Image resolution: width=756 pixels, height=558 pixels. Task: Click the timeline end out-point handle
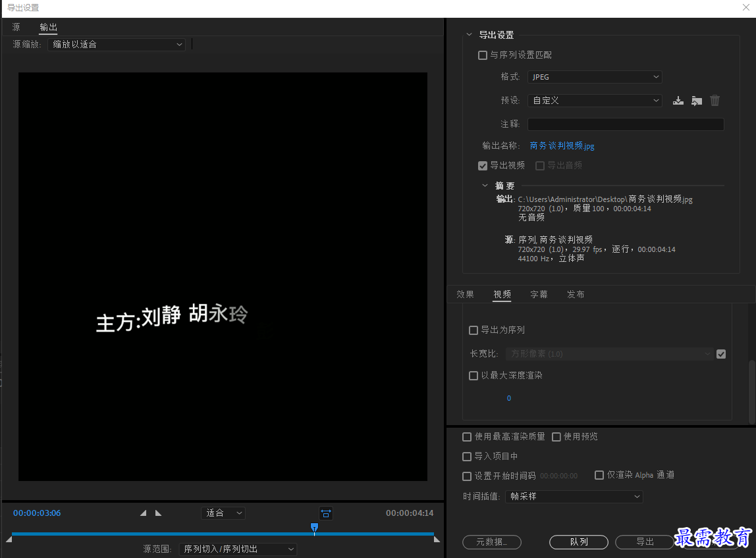coord(437,539)
